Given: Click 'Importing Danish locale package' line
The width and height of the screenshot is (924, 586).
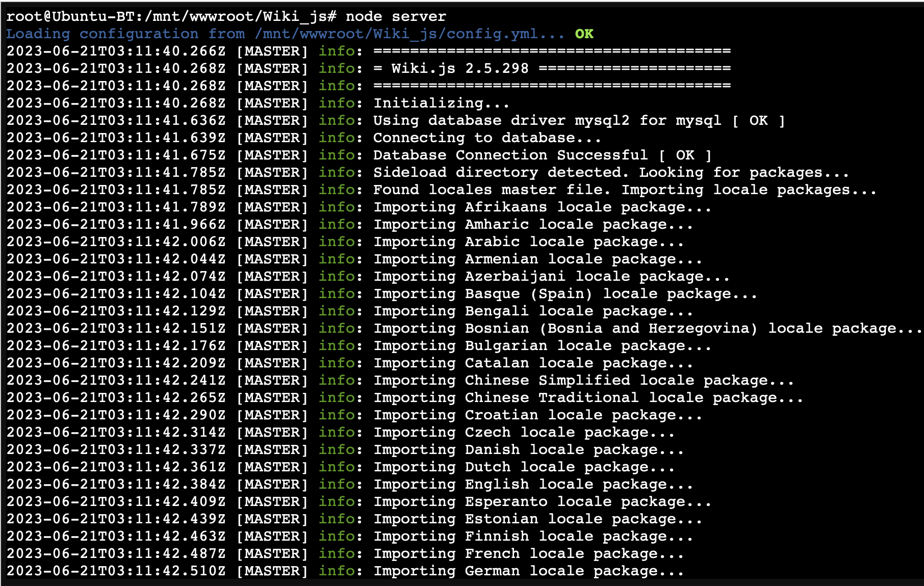Looking at the screenshot, I should pyautogui.click(x=528, y=449).
